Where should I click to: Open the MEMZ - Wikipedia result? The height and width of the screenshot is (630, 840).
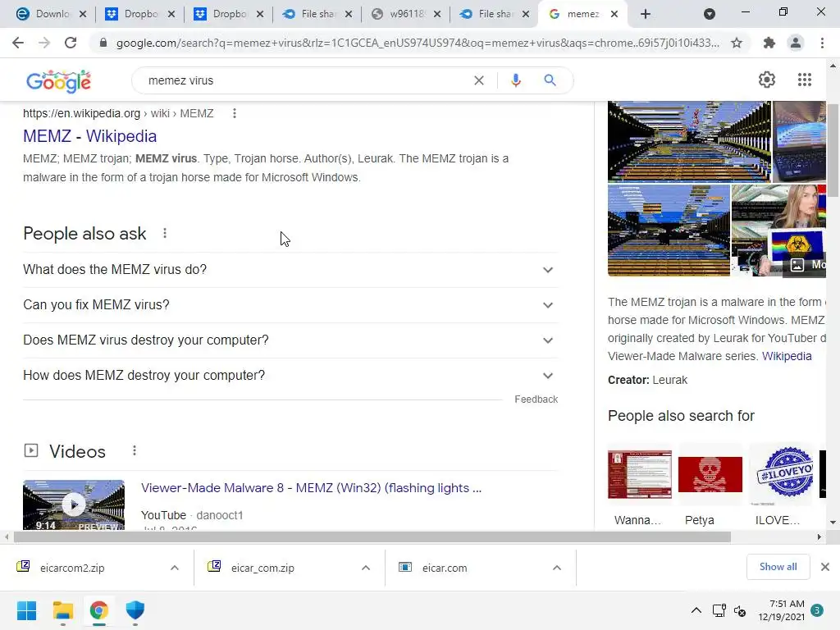[x=90, y=136]
